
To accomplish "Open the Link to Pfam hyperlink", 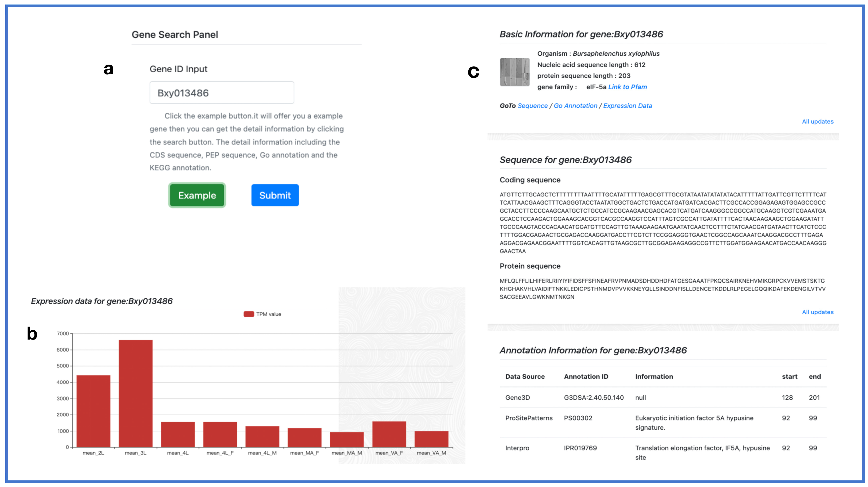I will [627, 87].
